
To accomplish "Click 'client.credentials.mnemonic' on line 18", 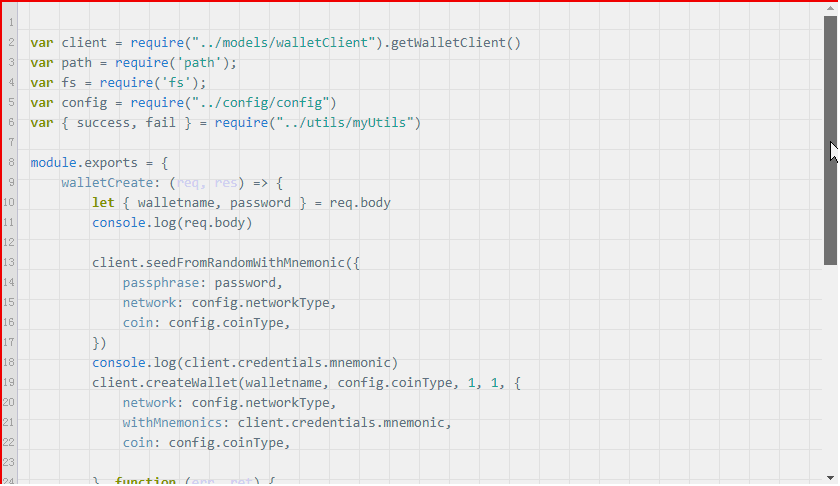I will 288,363.
